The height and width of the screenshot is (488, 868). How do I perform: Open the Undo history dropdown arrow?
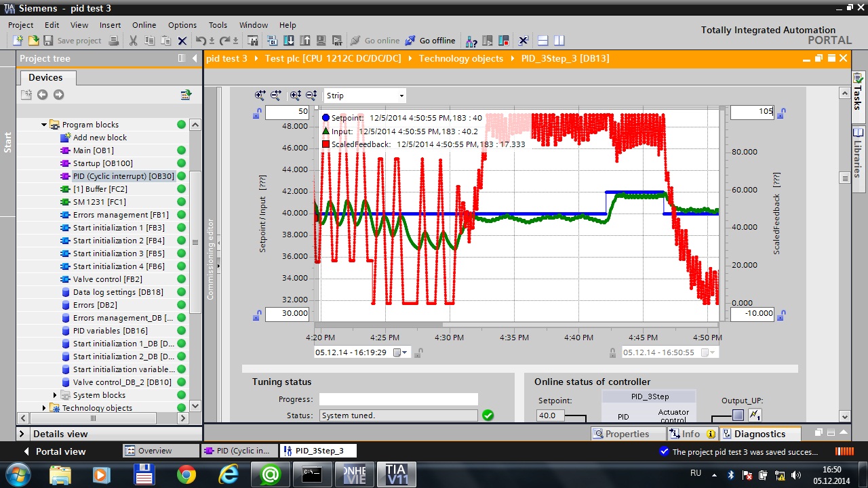pyautogui.click(x=212, y=41)
